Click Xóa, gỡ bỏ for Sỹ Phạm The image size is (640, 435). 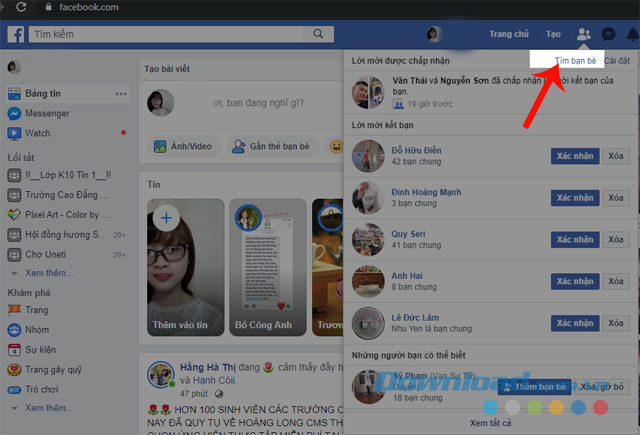click(602, 387)
